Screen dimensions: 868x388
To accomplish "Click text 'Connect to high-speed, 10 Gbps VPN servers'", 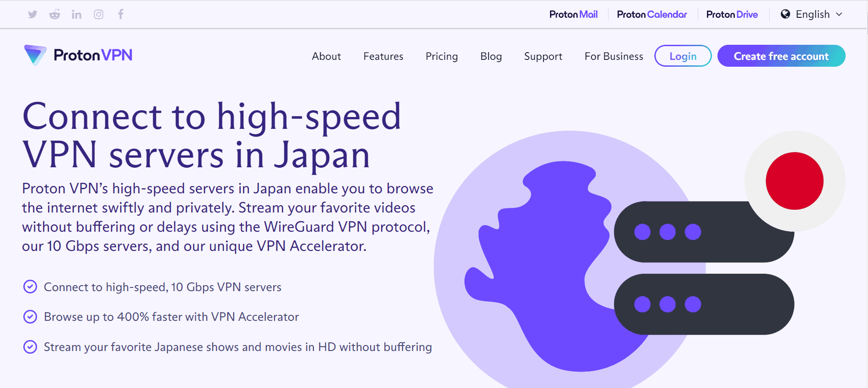I will 162,287.
